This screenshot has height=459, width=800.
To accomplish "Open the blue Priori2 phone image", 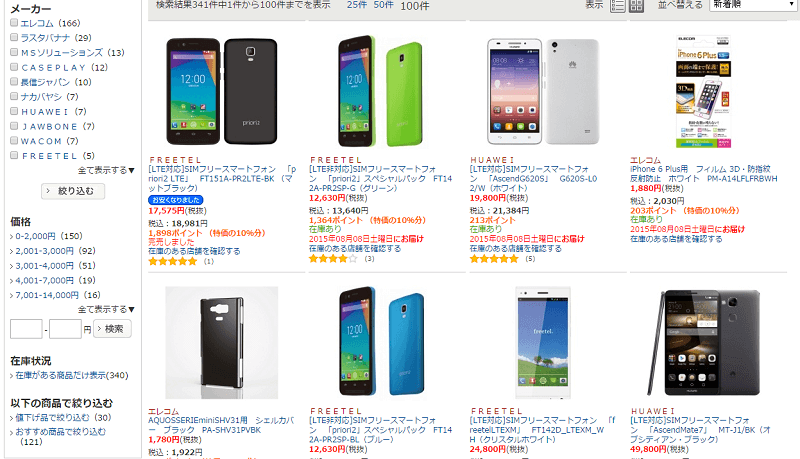I will (382, 342).
